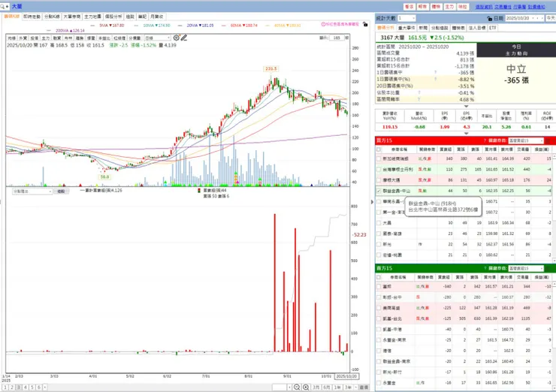Click red 體檢 button in top bar
This screenshot has height=392, width=556.
tap(436, 7)
